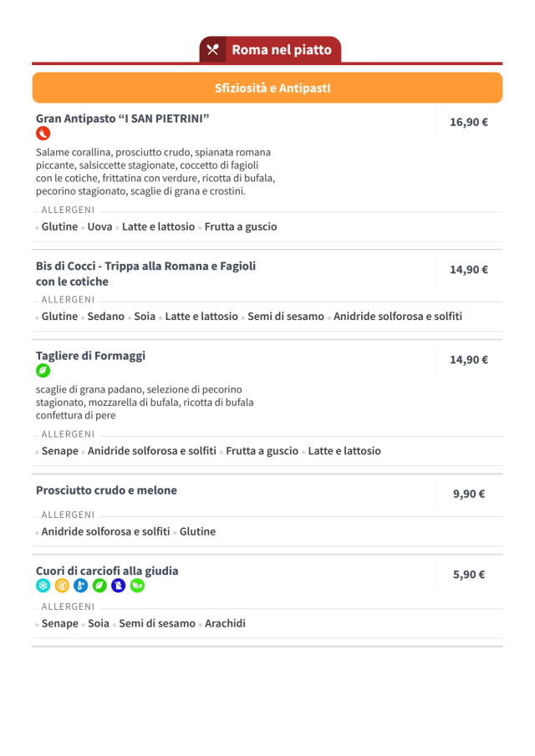Image resolution: width=535 pixels, height=756 pixels.
Task: Click the blue thermometer icon under Cuori di carciofi
Action: (80, 586)
